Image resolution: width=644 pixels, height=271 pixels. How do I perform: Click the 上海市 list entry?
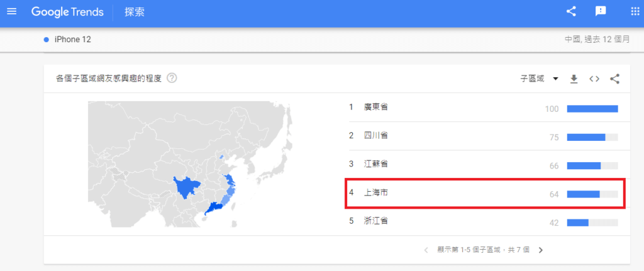pos(376,193)
